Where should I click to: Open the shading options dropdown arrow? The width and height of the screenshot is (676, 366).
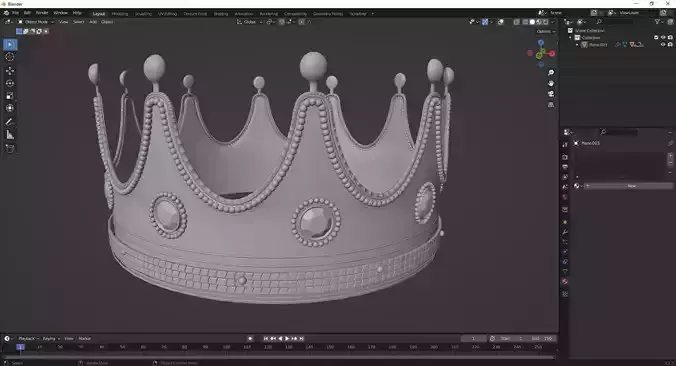[553, 22]
